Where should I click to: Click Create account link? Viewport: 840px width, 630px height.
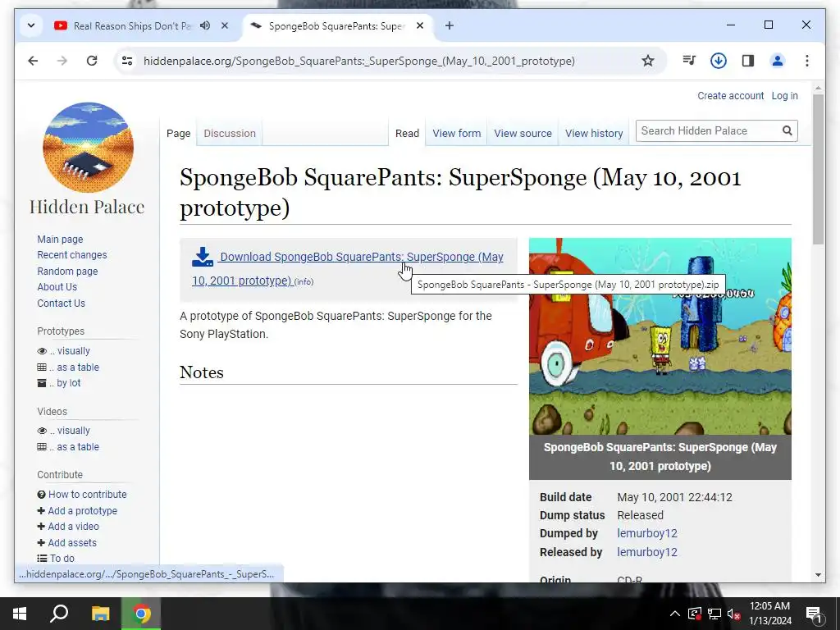730,96
